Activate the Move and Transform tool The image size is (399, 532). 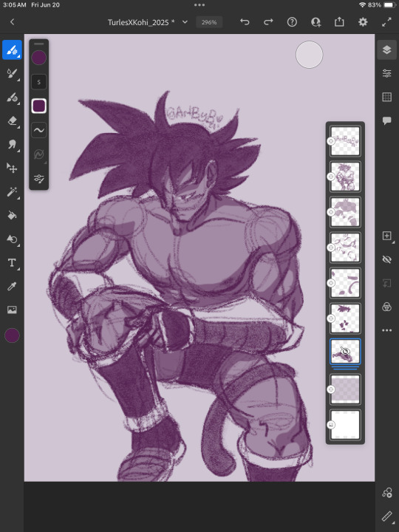[x=13, y=168]
